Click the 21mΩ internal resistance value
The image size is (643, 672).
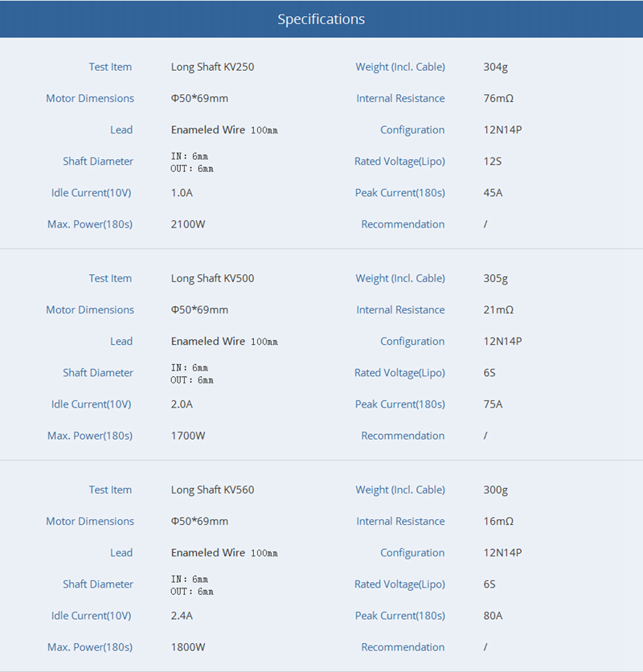click(x=498, y=309)
